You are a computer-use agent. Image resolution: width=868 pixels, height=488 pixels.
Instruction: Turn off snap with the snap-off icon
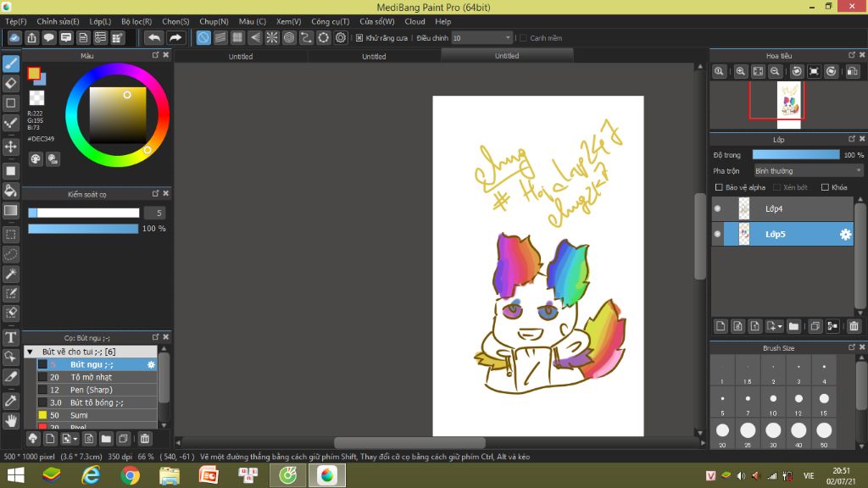tap(203, 37)
